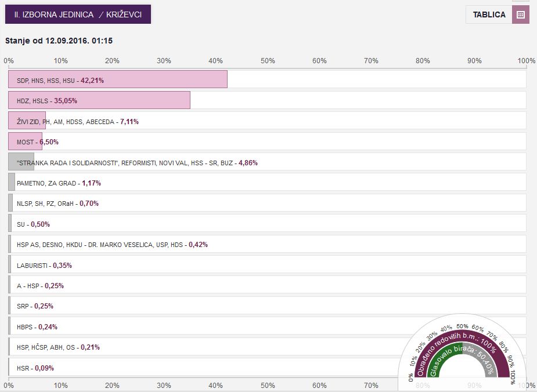Click the Živi zid coalition 7,11% bar

(27, 121)
